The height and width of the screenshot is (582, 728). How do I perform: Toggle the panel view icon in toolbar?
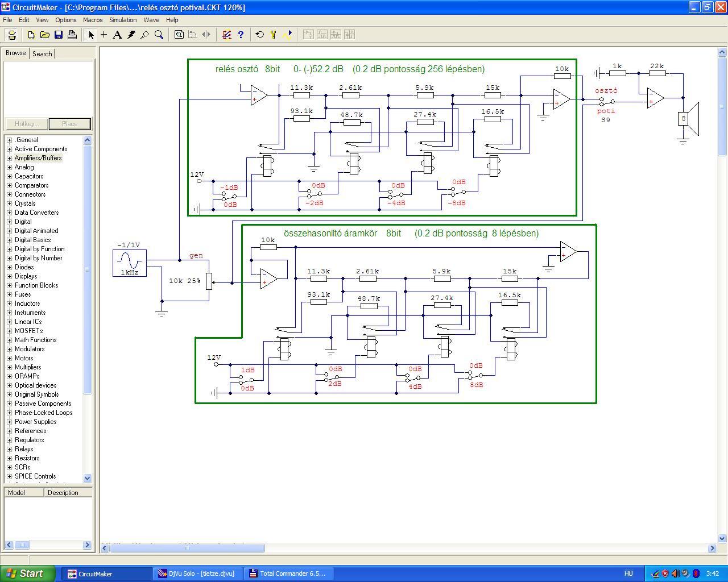[x=11, y=35]
